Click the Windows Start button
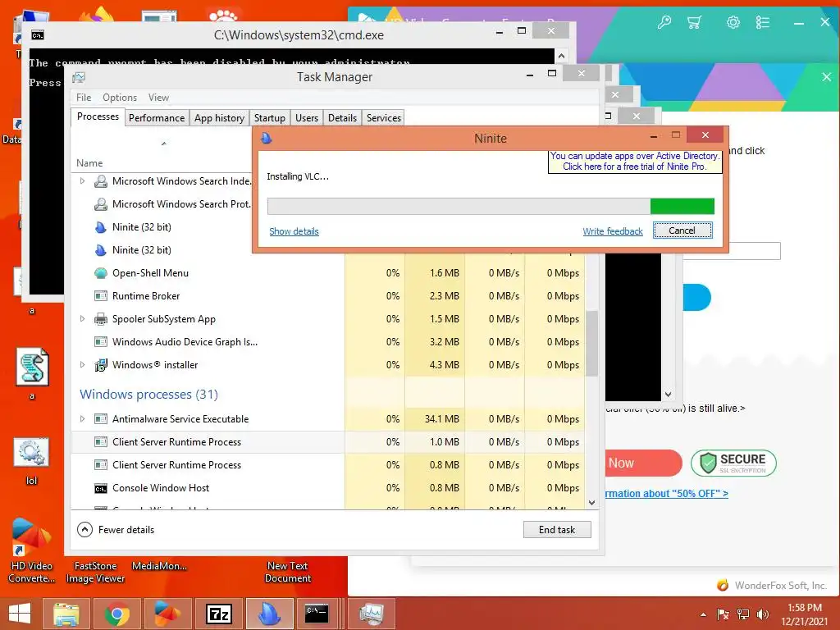Image resolution: width=840 pixels, height=630 pixels. tap(20, 614)
